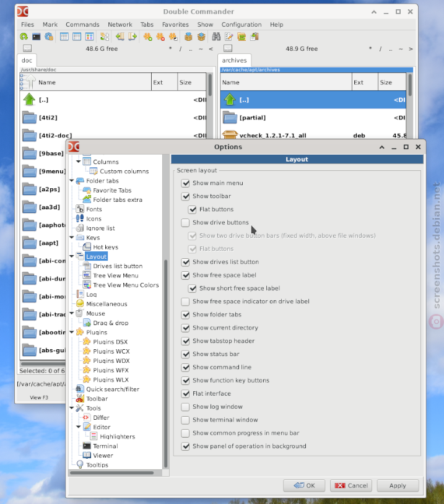Screen dimensions: 444x504
Task: Switch to brief view using toolbar icon
Action: click(64, 37)
